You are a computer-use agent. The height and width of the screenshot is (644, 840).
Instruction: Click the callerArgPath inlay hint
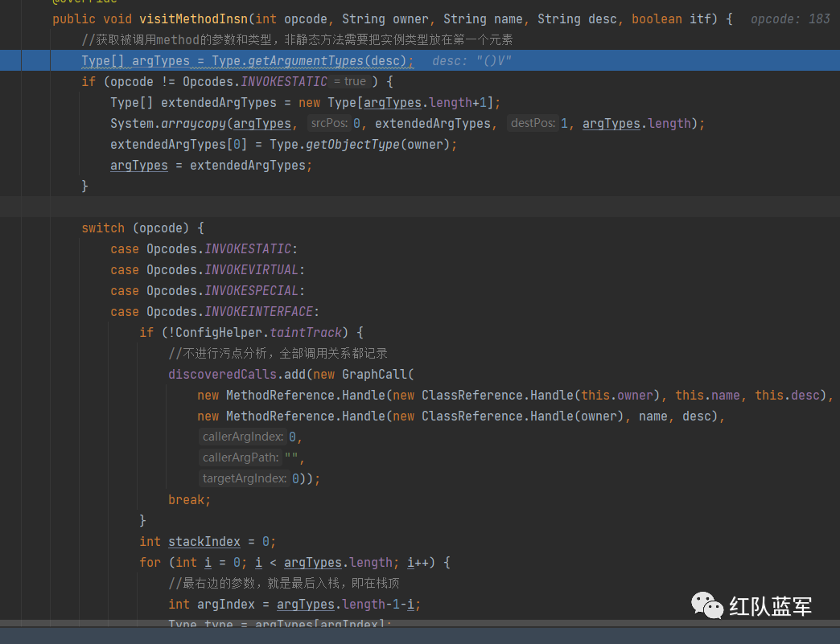pyautogui.click(x=241, y=457)
